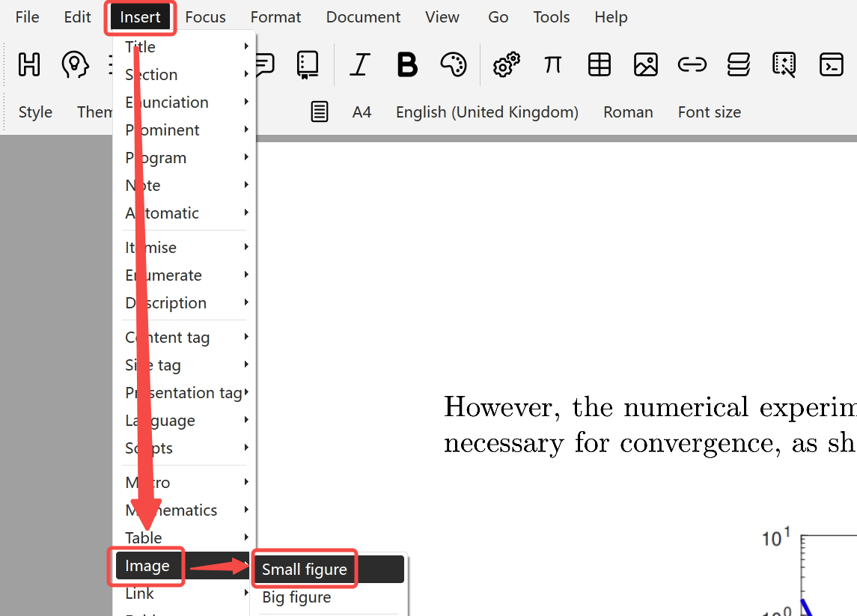
Task: Expand the Enumerate submenu
Action: click(x=185, y=275)
